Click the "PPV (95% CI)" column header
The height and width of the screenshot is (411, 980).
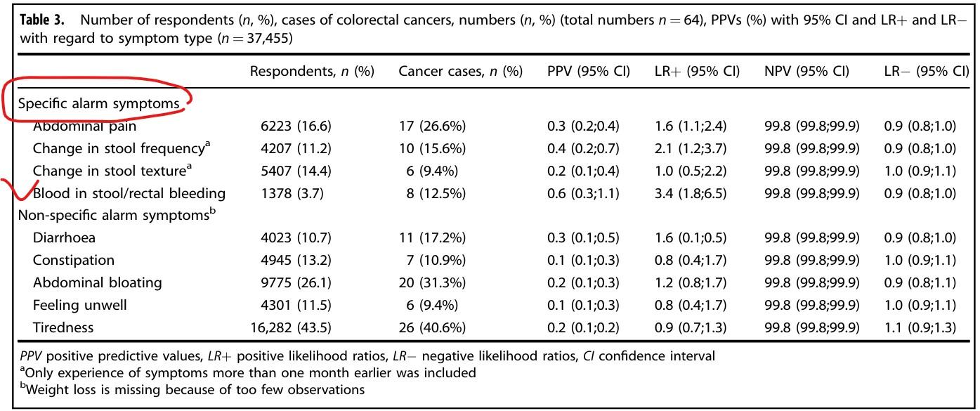point(589,72)
